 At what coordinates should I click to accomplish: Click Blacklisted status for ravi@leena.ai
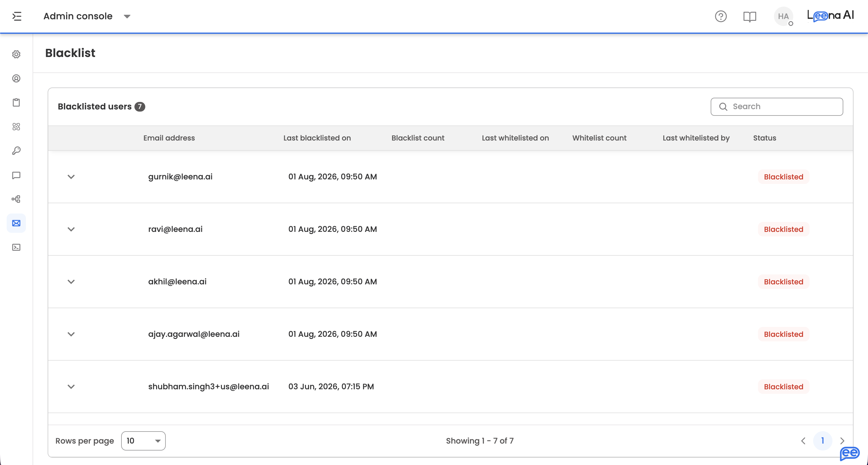click(x=783, y=229)
